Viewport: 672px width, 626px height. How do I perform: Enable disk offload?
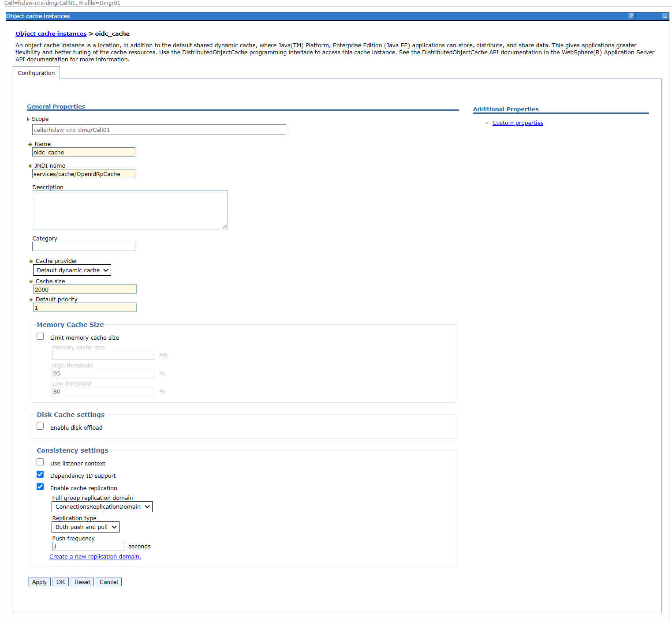(x=40, y=426)
